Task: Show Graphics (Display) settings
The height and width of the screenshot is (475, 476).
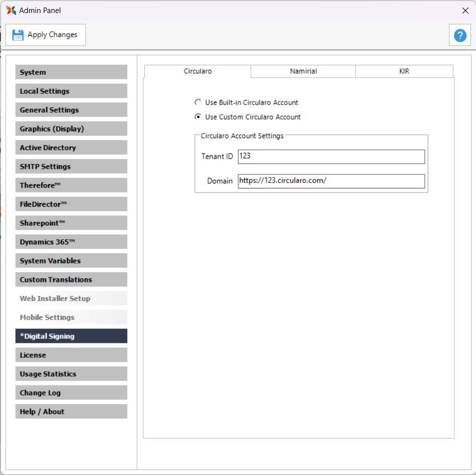Action: point(71,129)
